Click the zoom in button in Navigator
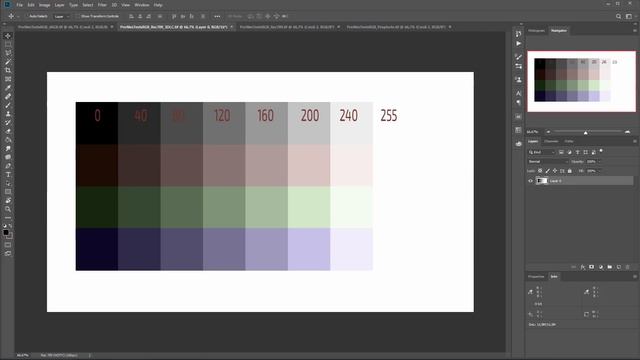640x360 pixels. (627, 132)
